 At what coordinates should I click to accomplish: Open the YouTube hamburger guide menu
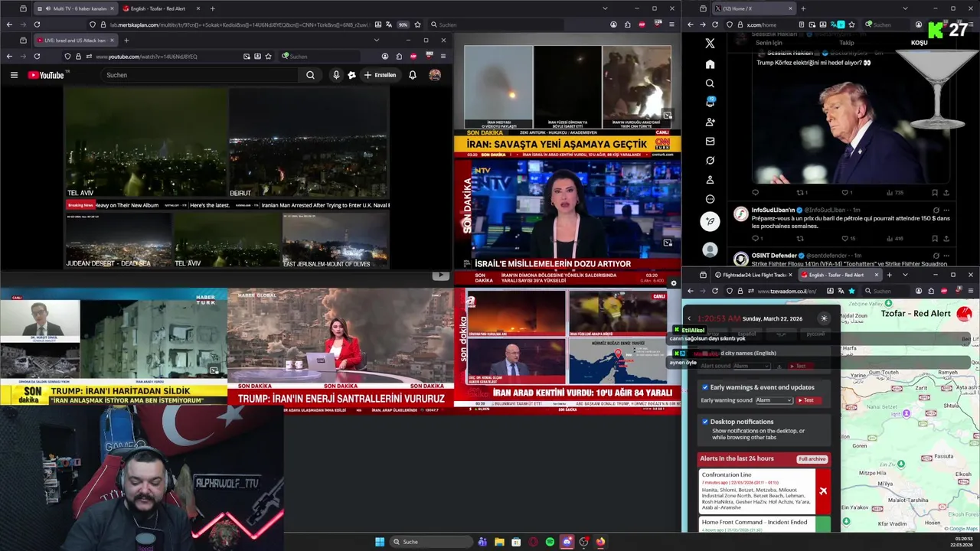coord(14,75)
